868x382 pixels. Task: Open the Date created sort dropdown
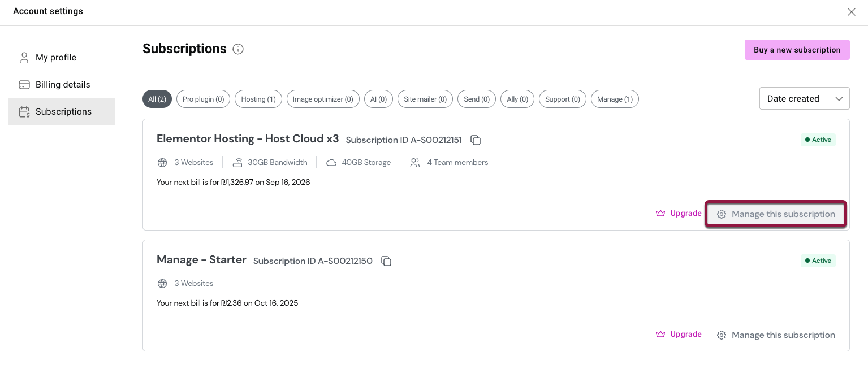[x=804, y=98]
